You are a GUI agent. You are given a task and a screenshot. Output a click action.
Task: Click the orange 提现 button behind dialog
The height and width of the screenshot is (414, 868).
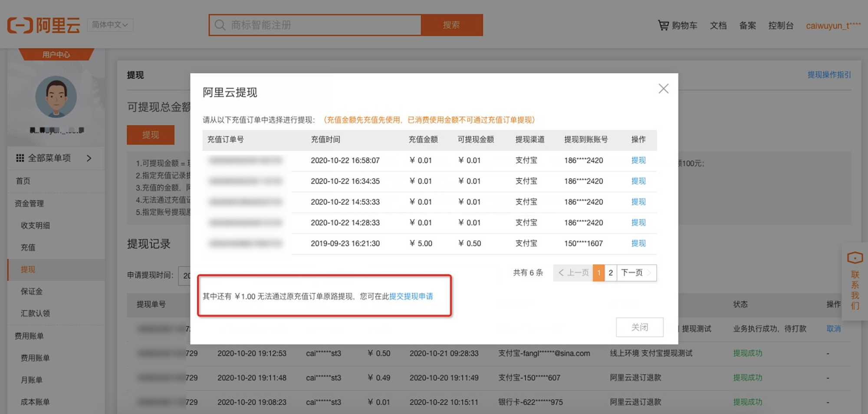click(x=151, y=135)
